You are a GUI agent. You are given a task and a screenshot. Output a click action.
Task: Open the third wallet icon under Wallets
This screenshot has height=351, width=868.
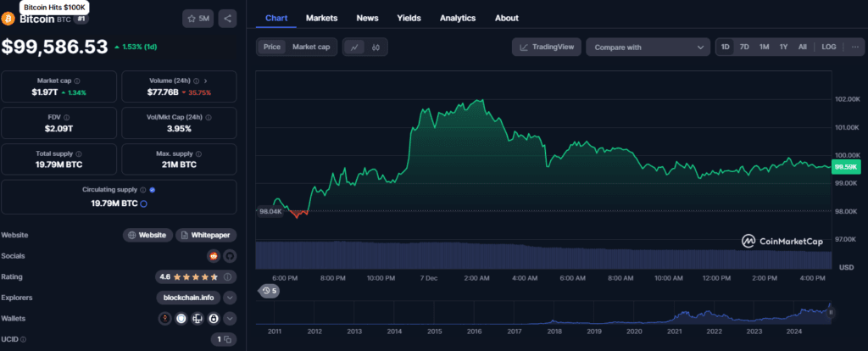(x=198, y=318)
